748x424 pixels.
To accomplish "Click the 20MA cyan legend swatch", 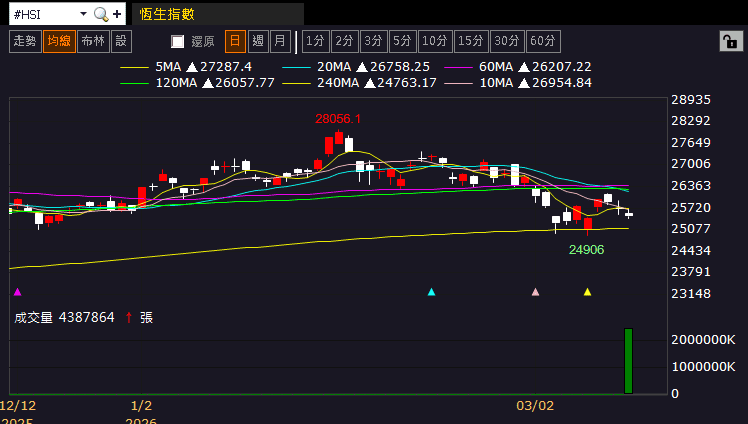I will tap(296, 68).
